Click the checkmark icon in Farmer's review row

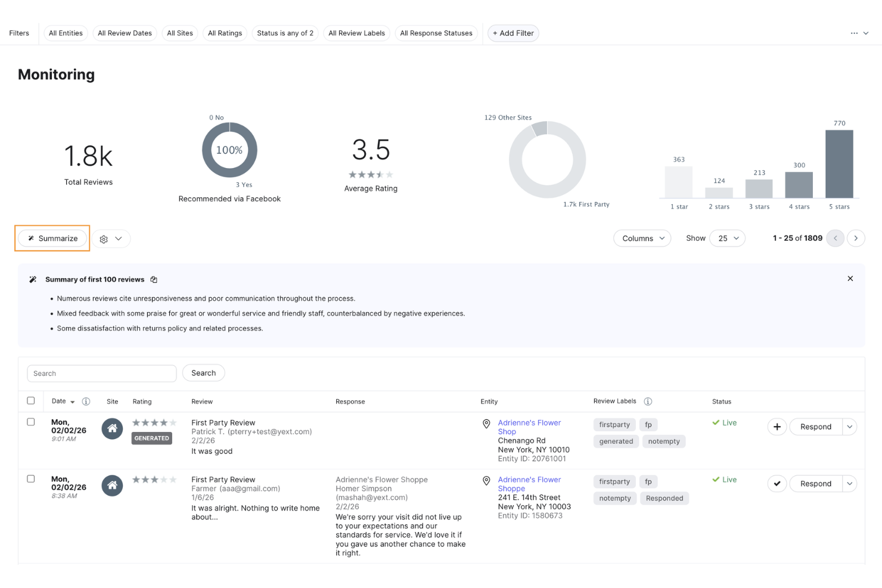tap(777, 483)
